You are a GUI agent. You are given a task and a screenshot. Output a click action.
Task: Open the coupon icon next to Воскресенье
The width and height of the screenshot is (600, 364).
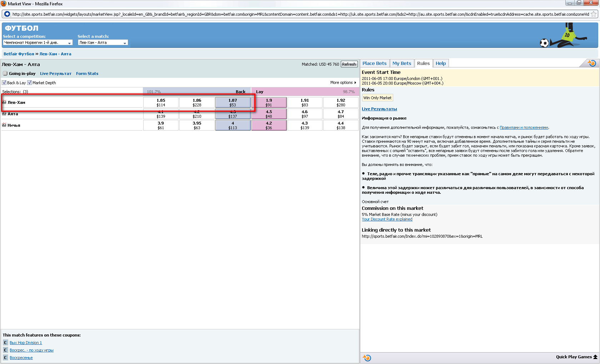pos(5,358)
